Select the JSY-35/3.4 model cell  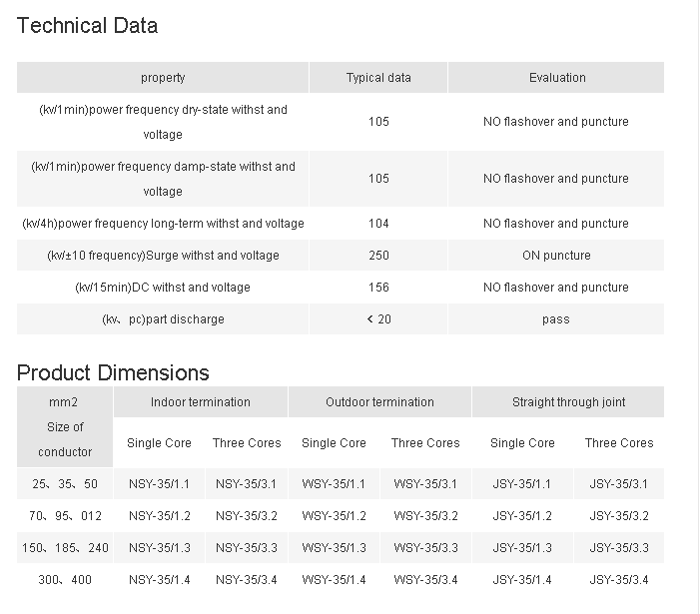[x=619, y=580]
